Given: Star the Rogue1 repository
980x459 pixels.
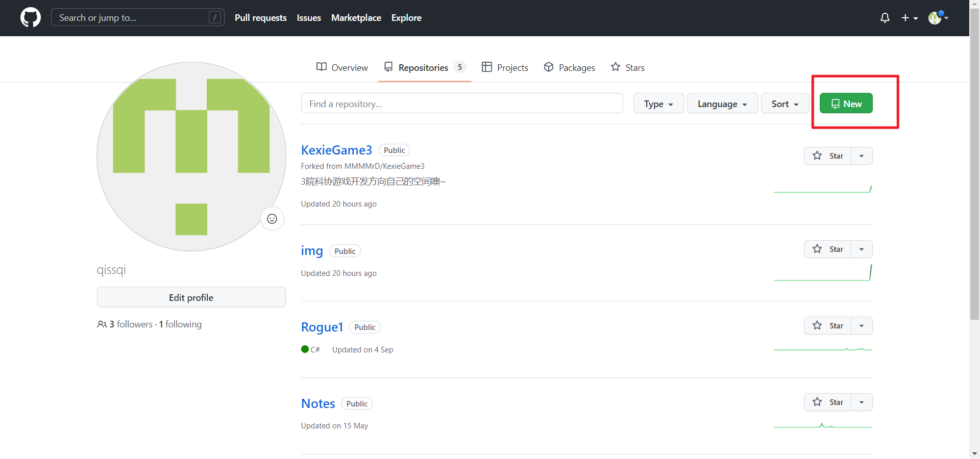Looking at the screenshot, I should pos(827,326).
